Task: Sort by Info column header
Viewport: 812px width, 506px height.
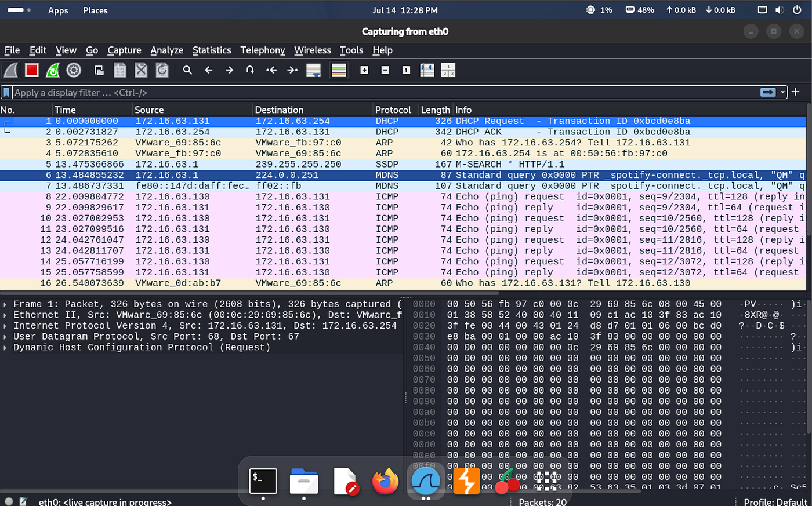Action: coord(629,110)
